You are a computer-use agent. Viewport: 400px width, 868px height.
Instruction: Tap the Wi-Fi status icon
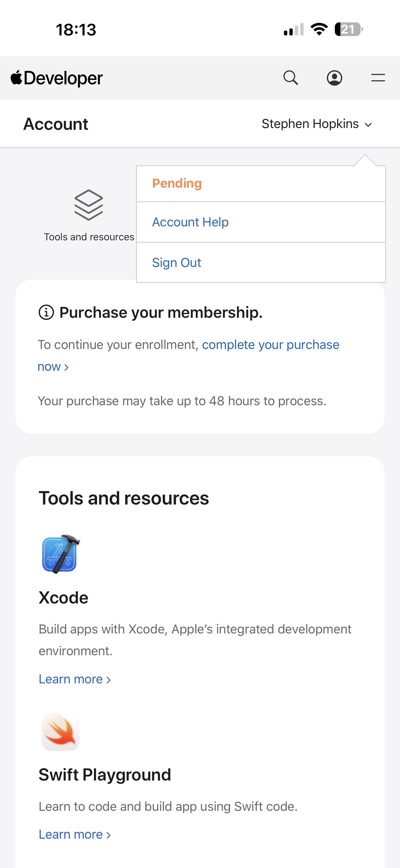coord(319,29)
